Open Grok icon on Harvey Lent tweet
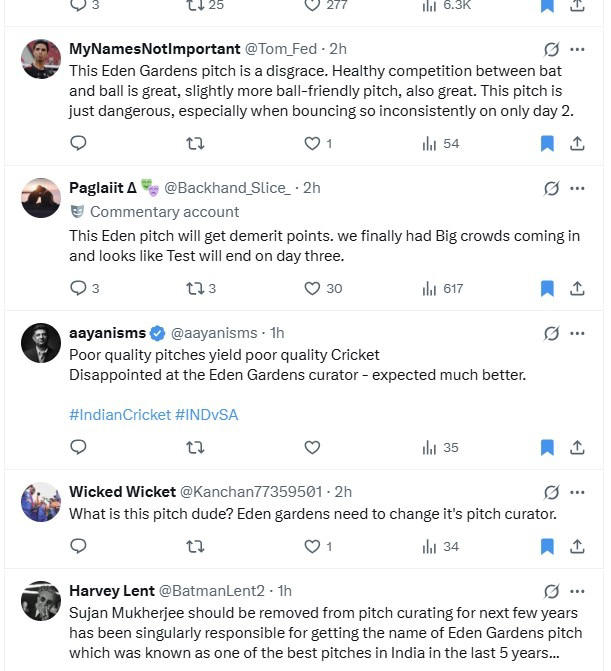The image size is (611, 671). [551, 591]
